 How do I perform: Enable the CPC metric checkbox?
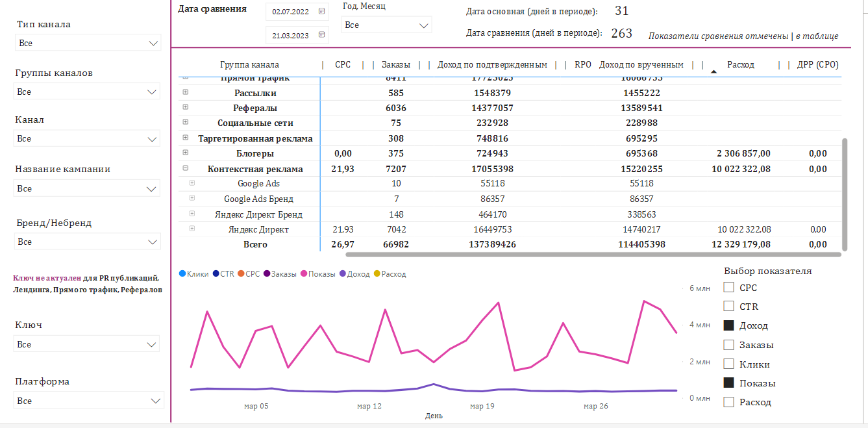[729, 288]
